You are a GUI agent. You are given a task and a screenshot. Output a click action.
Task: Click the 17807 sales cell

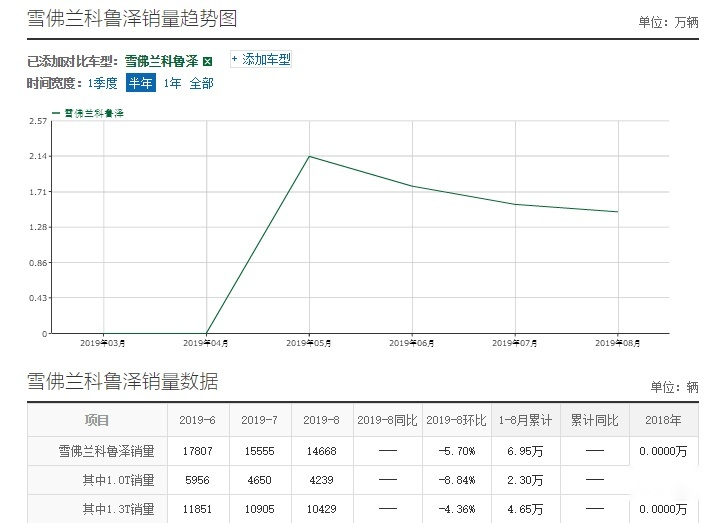click(198, 451)
